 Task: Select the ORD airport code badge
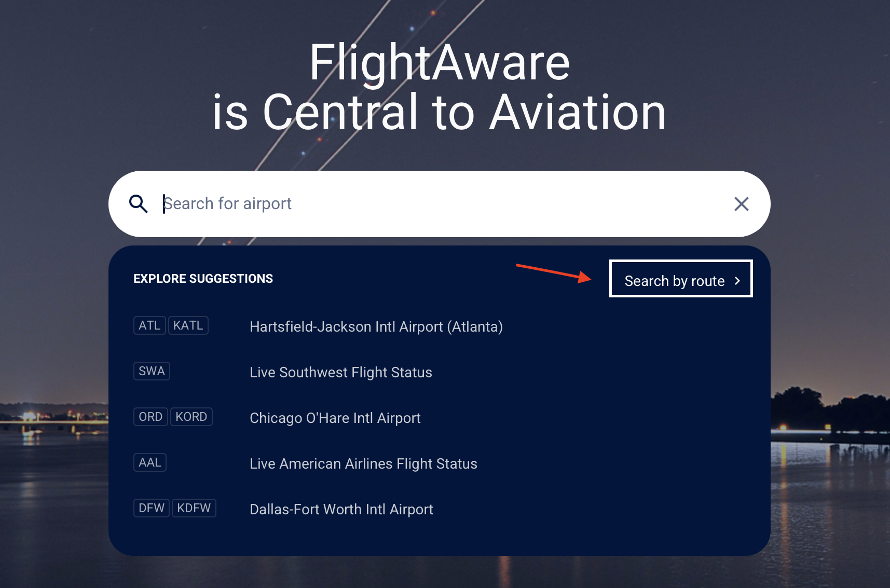click(150, 417)
